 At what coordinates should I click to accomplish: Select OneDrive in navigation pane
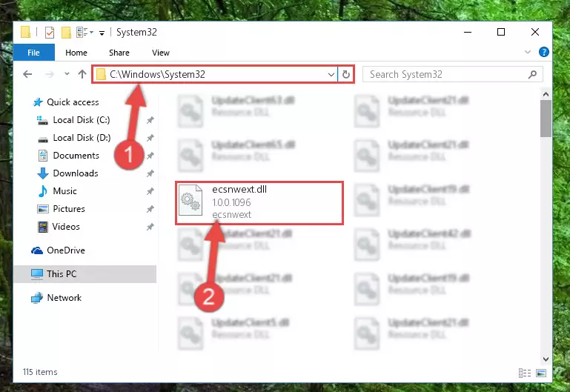click(x=66, y=250)
